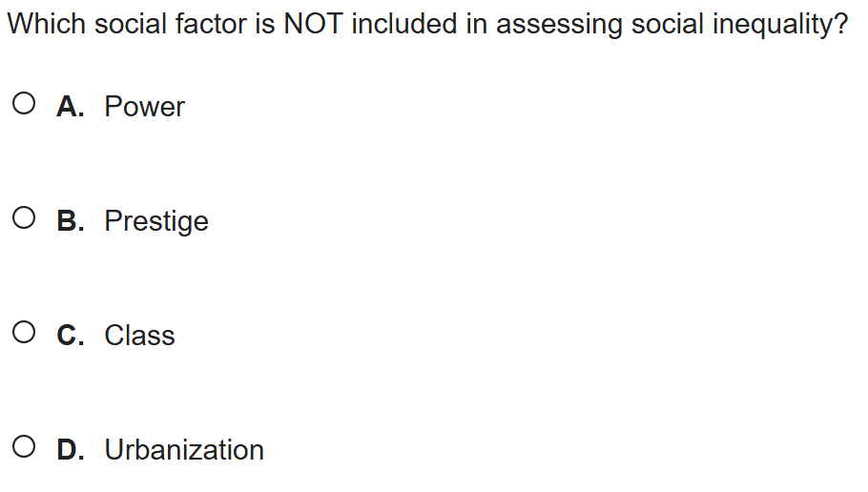Click the bold letter D label

(70, 450)
